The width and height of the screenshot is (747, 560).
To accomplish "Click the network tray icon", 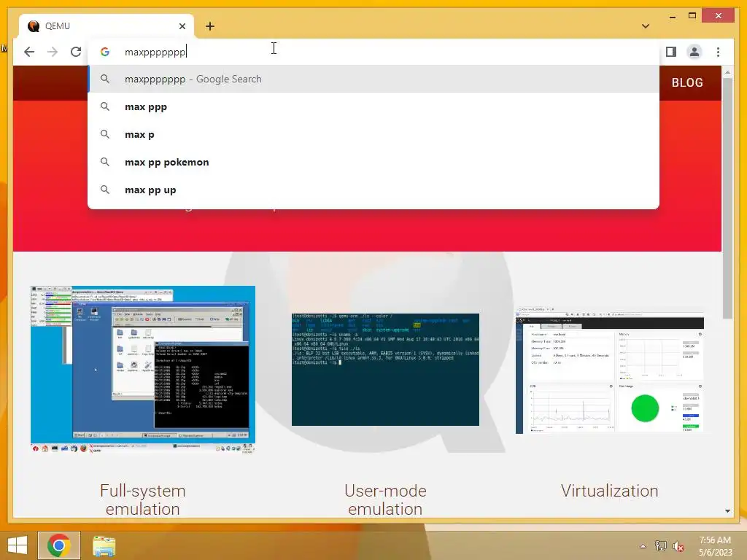I will click(x=661, y=546).
